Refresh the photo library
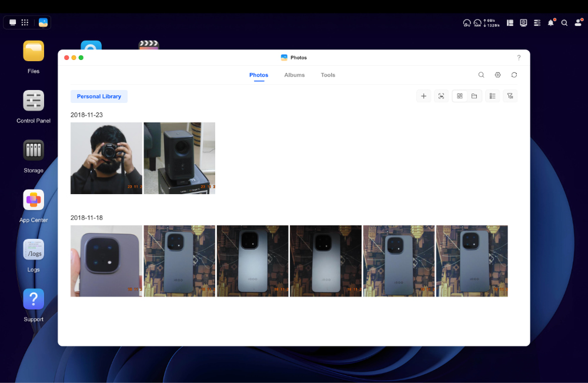Image resolution: width=588 pixels, height=383 pixels. (x=514, y=75)
